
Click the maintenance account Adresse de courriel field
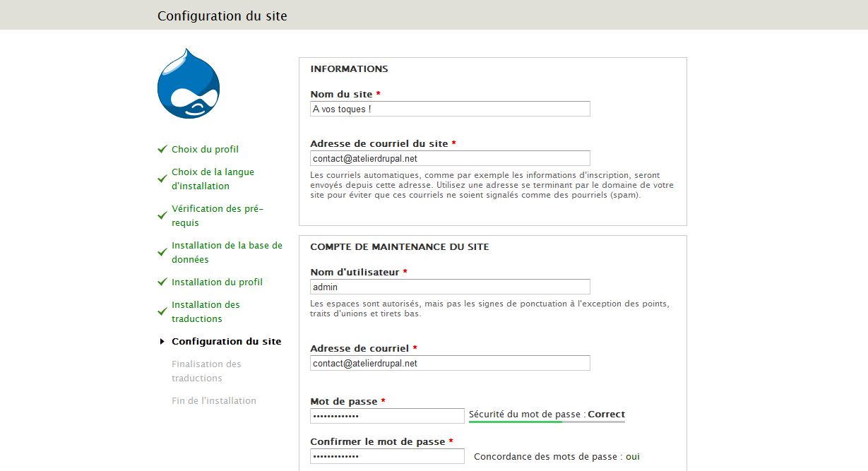[450, 363]
